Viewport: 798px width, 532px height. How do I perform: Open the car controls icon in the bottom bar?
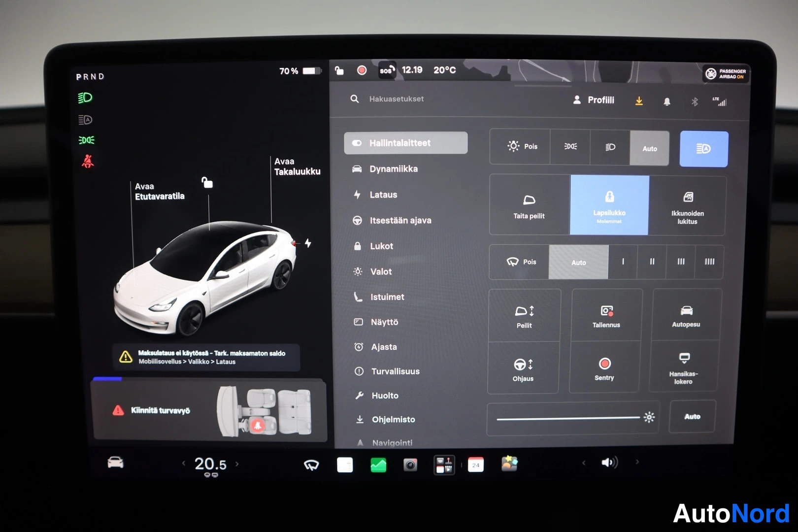(115, 462)
